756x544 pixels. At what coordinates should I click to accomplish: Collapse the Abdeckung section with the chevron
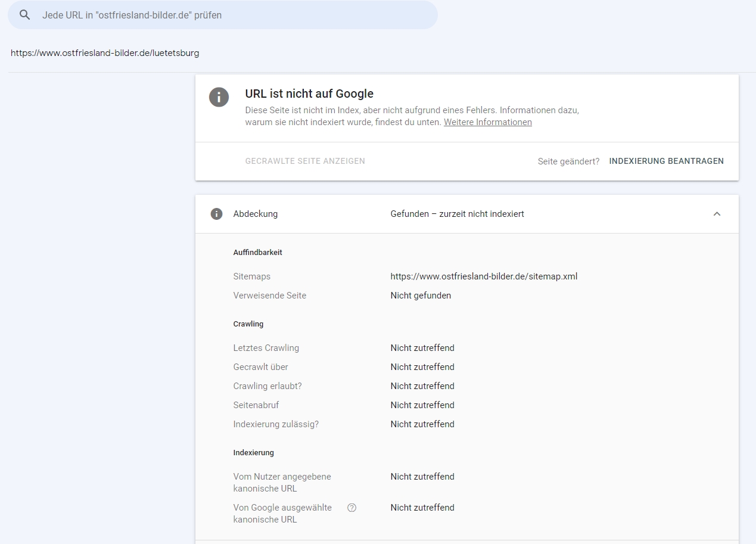tap(717, 214)
